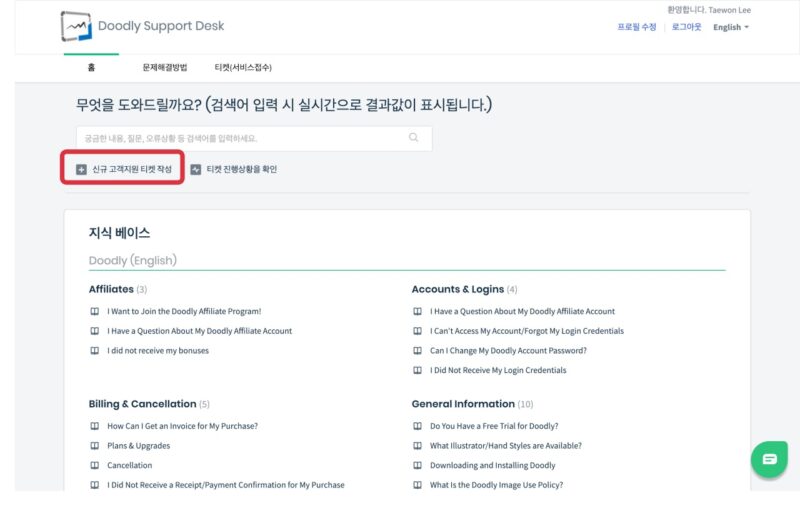Viewport: 800px width, 508px height.
Task: Click book icon beside Free Trial article
Action: point(417,426)
